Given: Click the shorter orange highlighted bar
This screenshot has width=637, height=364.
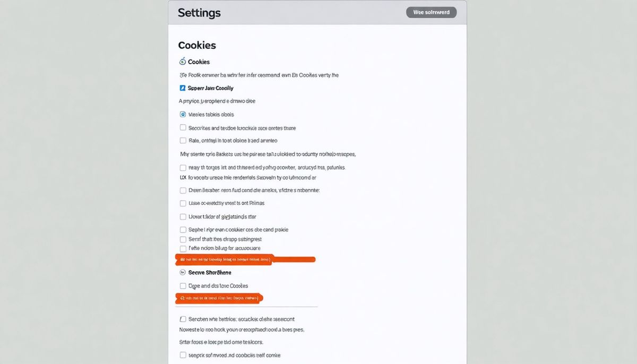Looking at the screenshot, I should [219, 298].
